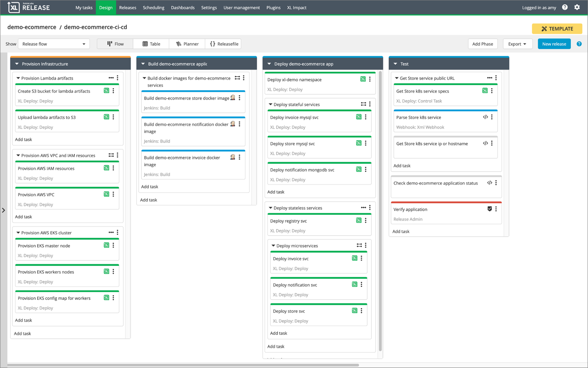
Task: Click the horizontal scrollbar at the bottom
Action: 183,365
